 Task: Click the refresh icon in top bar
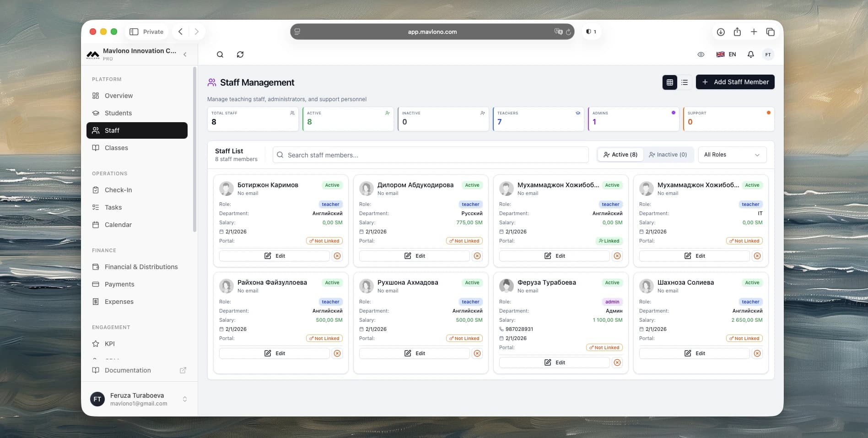tap(240, 54)
